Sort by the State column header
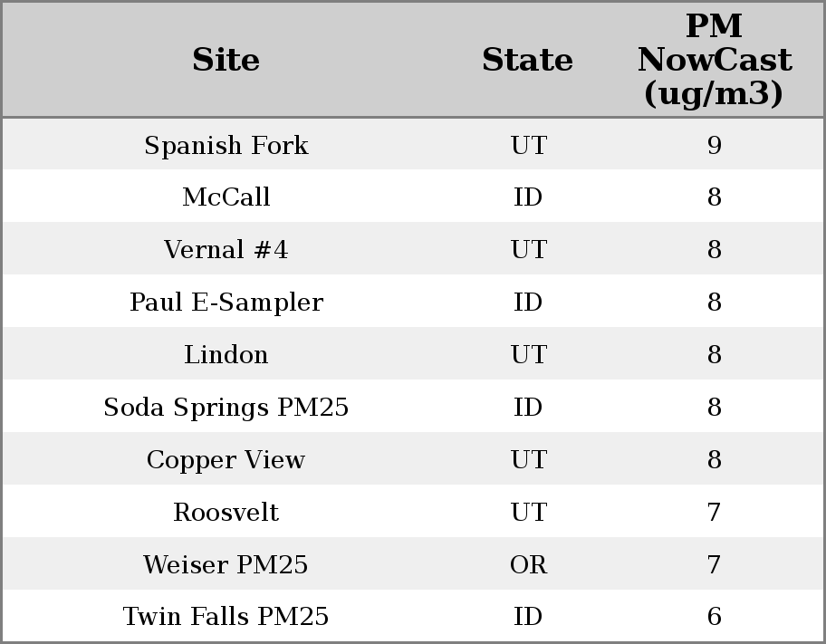Viewport: 826px width, 644px height. (527, 61)
